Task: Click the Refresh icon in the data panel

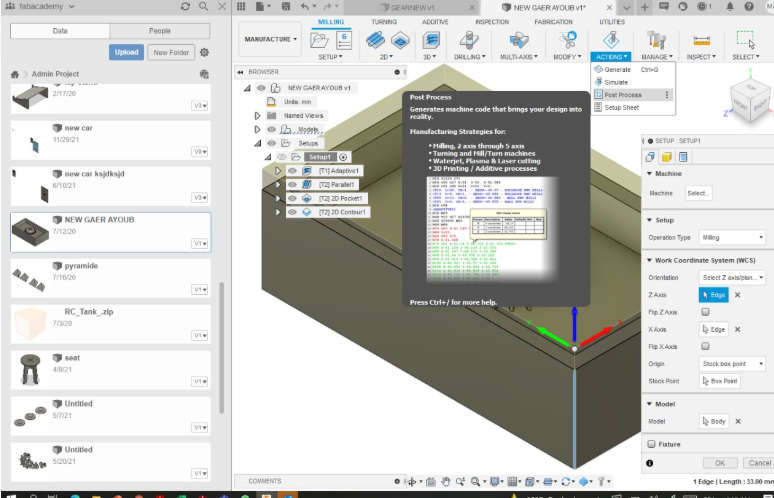Action: click(x=185, y=6)
